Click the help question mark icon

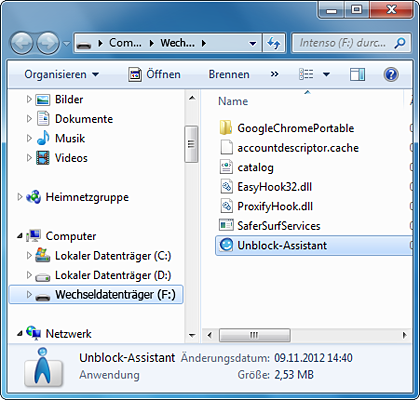click(x=391, y=74)
